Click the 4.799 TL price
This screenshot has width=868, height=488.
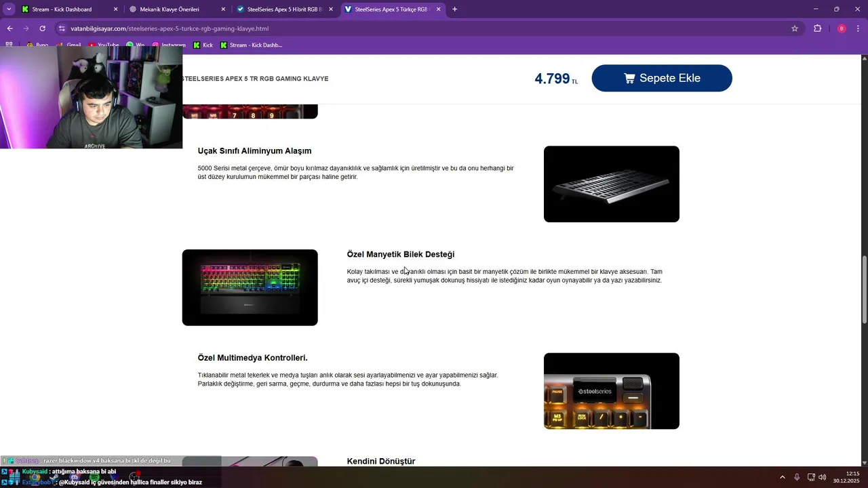click(x=556, y=79)
